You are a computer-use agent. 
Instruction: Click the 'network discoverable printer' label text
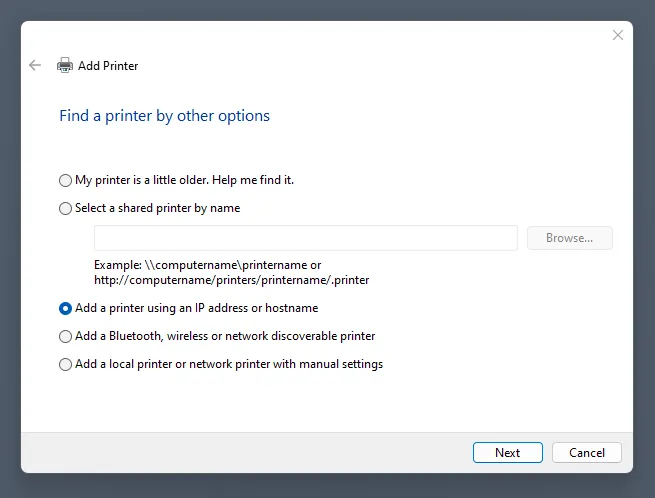(x=300, y=336)
